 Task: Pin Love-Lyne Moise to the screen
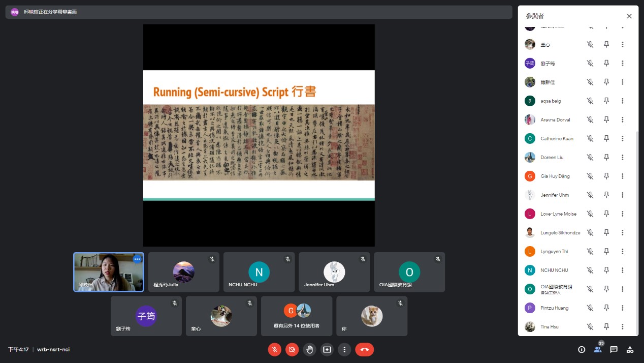point(606,214)
